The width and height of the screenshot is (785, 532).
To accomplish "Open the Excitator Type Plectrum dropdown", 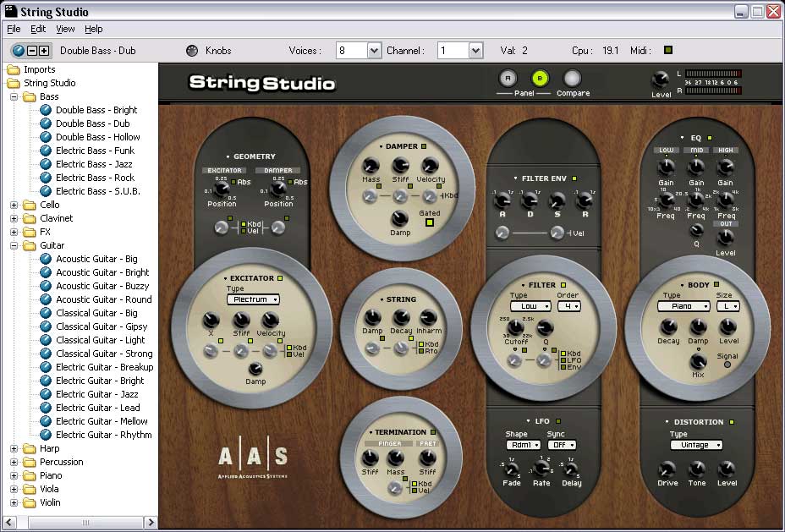I will 253,299.
